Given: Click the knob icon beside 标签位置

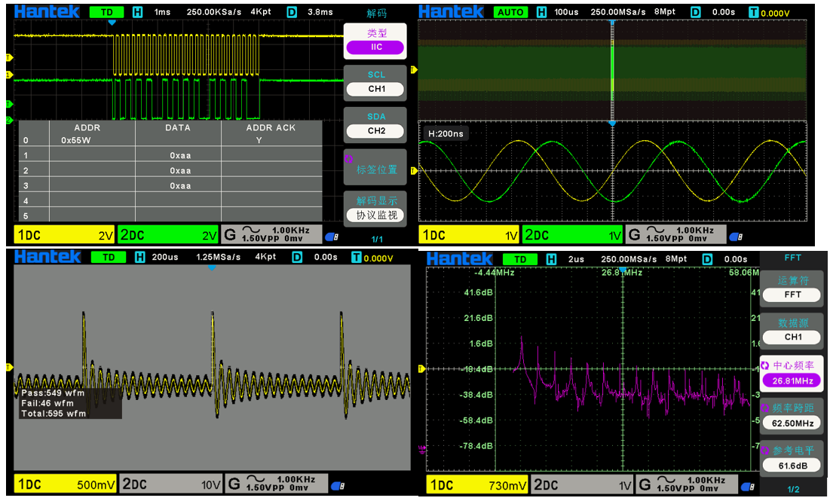Looking at the screenshot, I should click(348, 159).
